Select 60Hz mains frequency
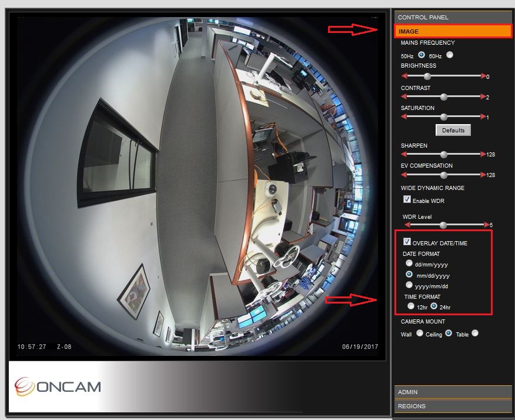This screenshot has height=420, width=515. [x=449, y=54]
